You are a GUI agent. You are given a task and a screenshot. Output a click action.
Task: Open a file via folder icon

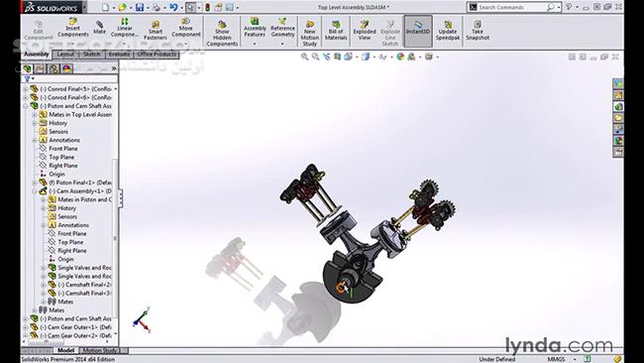(123, 7)
